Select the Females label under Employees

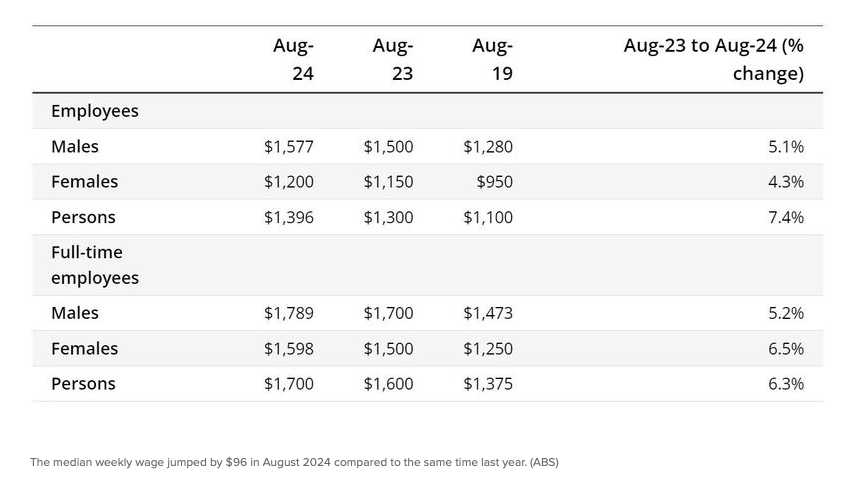pos(85,182)
